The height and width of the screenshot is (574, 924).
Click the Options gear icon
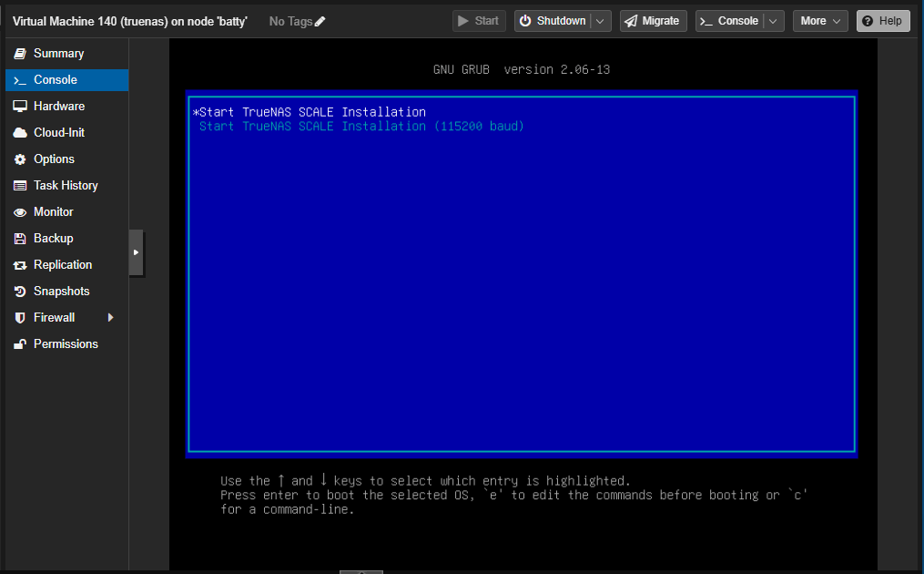click(x=20, y=159)
